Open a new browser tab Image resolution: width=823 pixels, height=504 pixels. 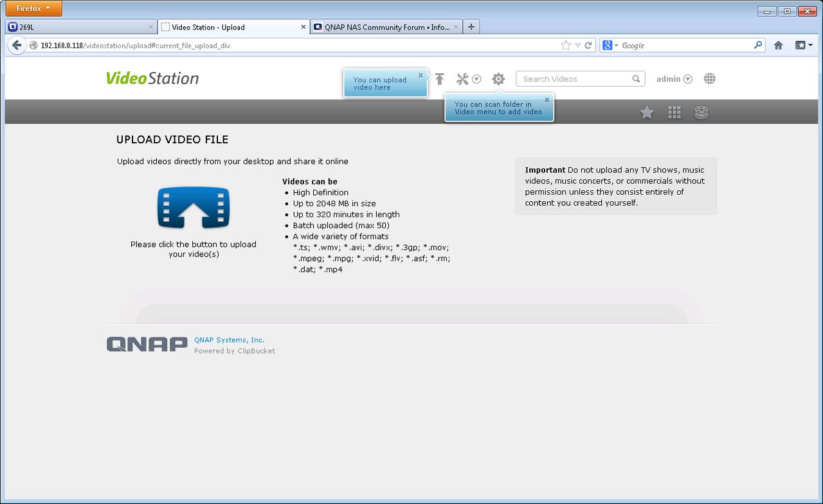tap(471, 27)
